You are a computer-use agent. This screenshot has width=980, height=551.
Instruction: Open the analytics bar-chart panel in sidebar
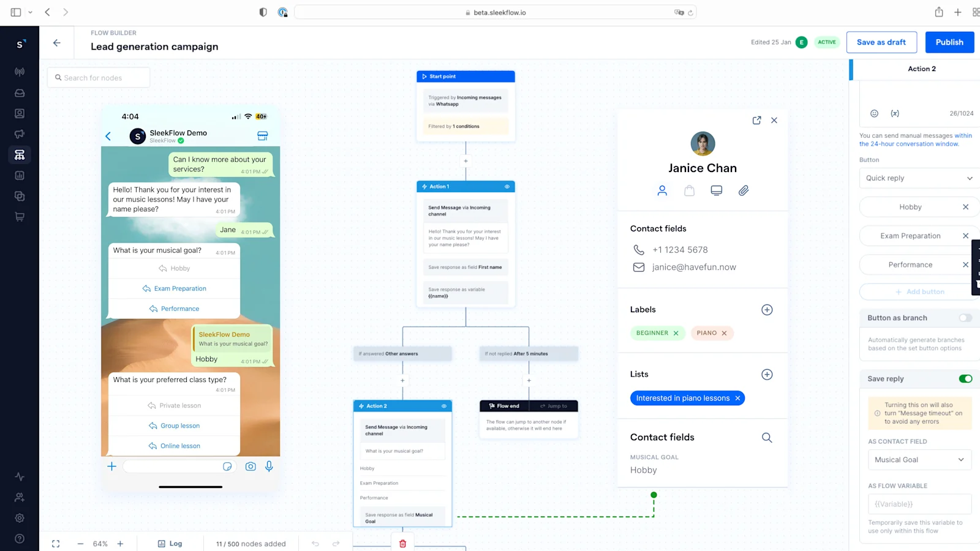19,175
